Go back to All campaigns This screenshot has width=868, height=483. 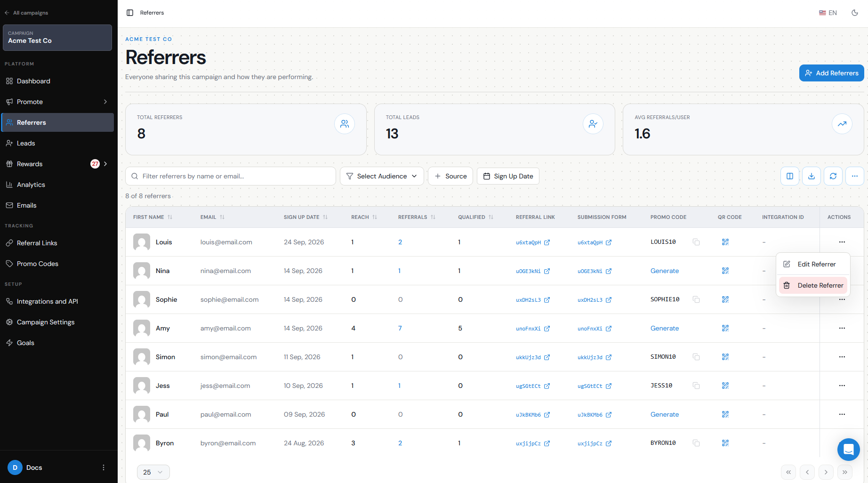pyautogui.click(x=26, y=13)
